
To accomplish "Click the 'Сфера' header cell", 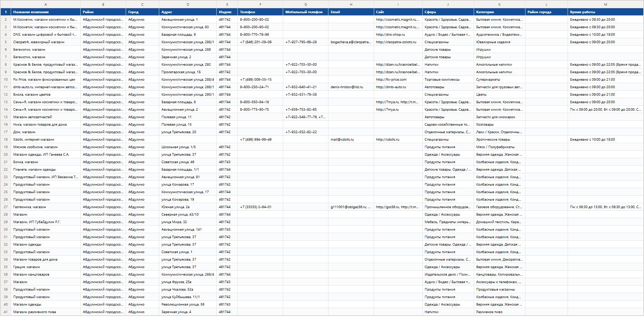I will [448, 12].
